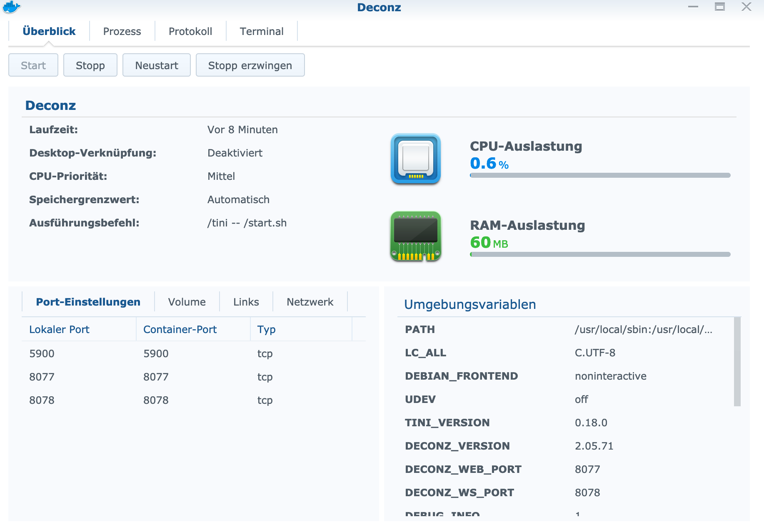Click the /usr/local/sbin path value
This screenshot has width=764, height=532.
click(644, 329)
